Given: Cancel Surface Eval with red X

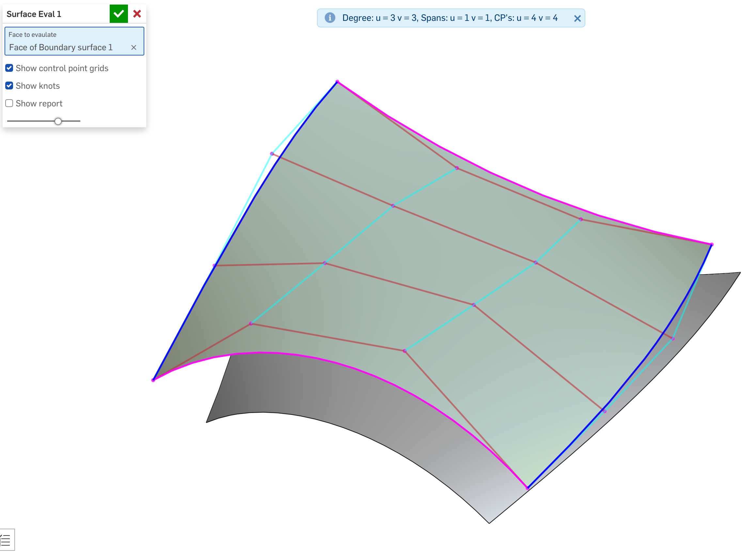Looking at the screenshot, I should pyautogui.click(x=137, y=14).
